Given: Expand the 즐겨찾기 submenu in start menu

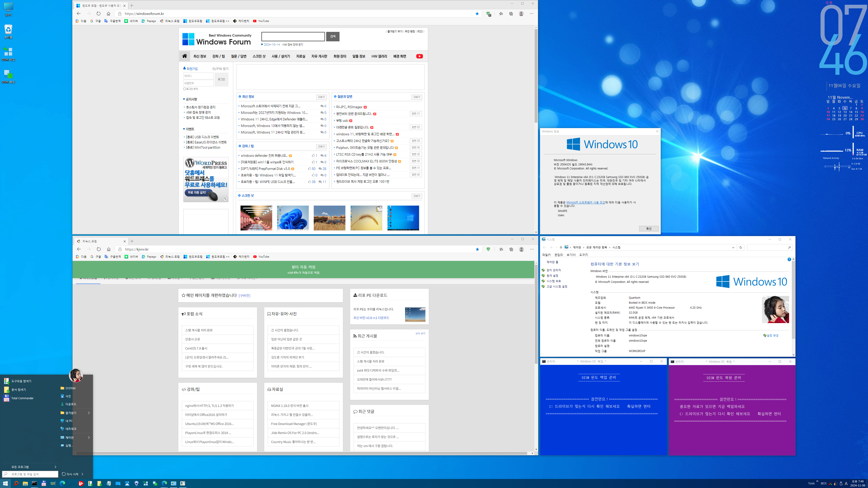Looking at the screenshot, I should 89,413.
